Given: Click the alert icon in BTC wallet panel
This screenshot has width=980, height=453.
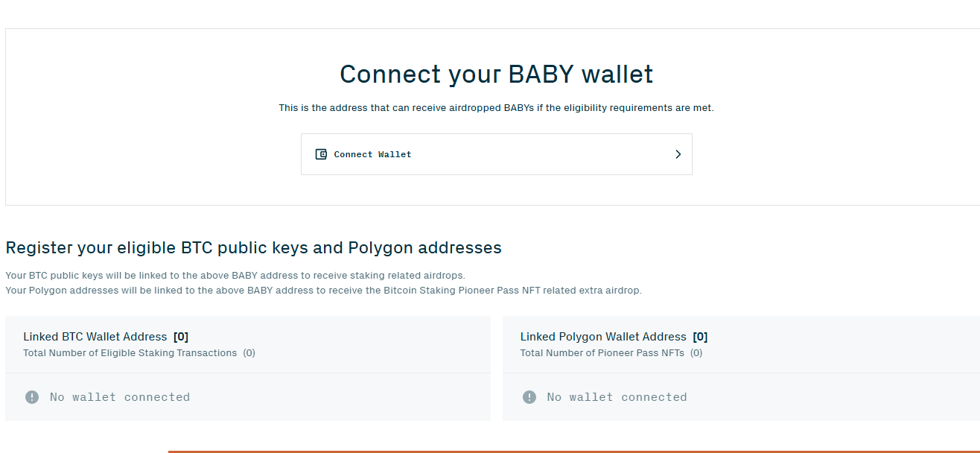Looking at the screenshot, I should pos(31,396).
